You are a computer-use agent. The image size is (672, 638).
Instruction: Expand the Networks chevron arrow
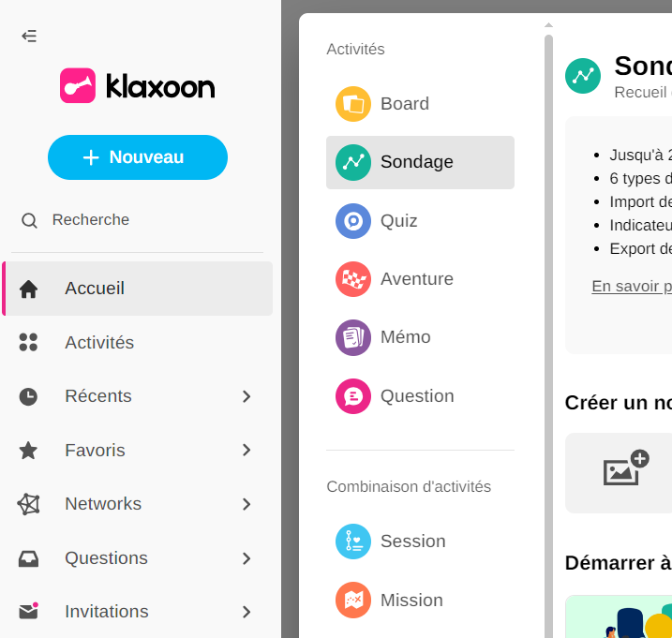point(246,504)
